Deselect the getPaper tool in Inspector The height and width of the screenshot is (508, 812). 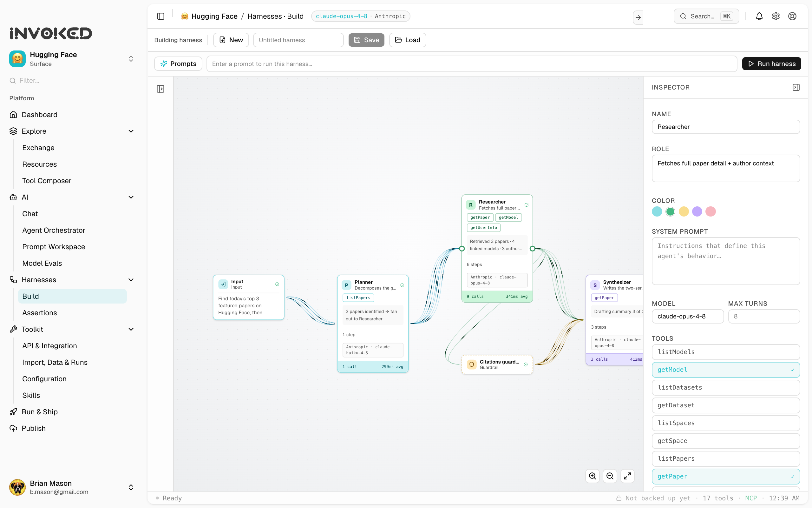pos(725,477)
